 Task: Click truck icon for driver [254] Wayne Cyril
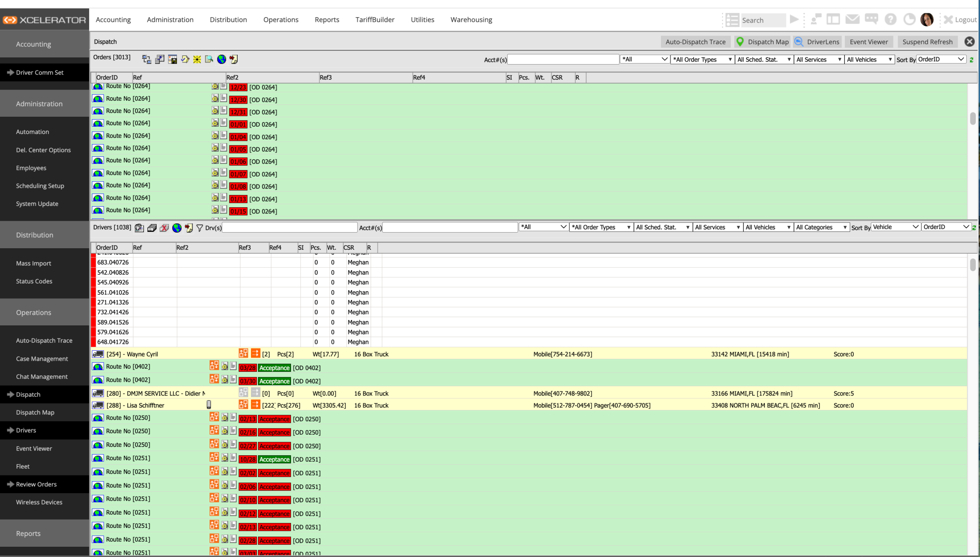tap(98, 354)
